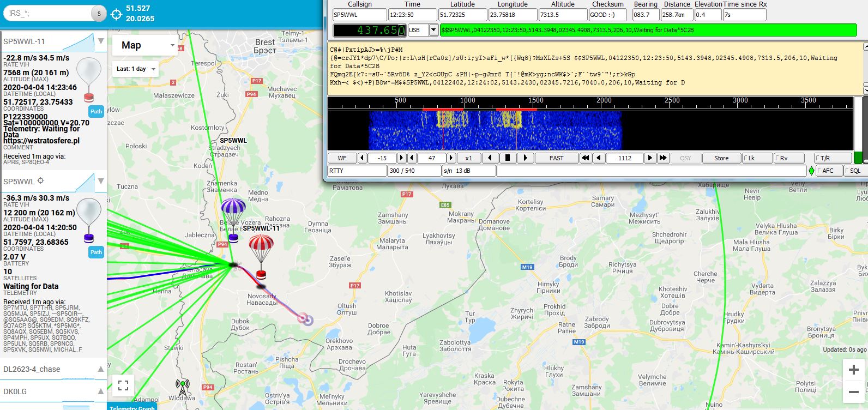This screenshot has height=410, width=868.
Task: Click the search submit 'S' button
Action: pos(99,14)
